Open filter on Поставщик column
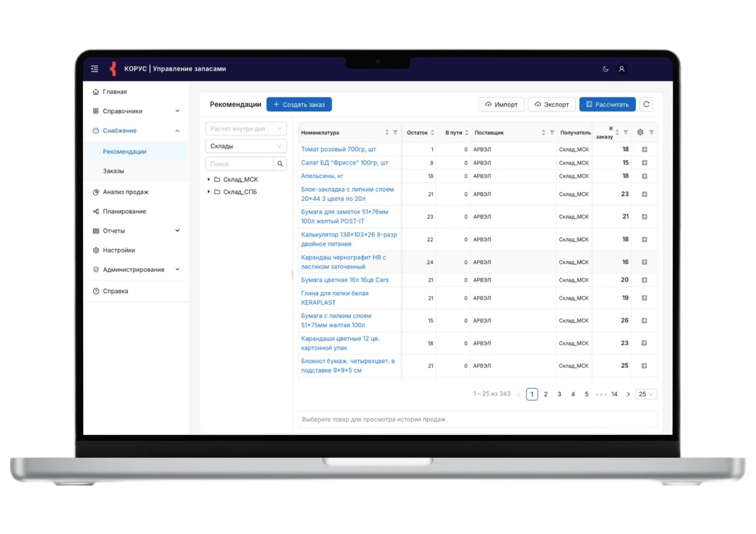This screenshot has height=534, width=756. coord(552,133)
